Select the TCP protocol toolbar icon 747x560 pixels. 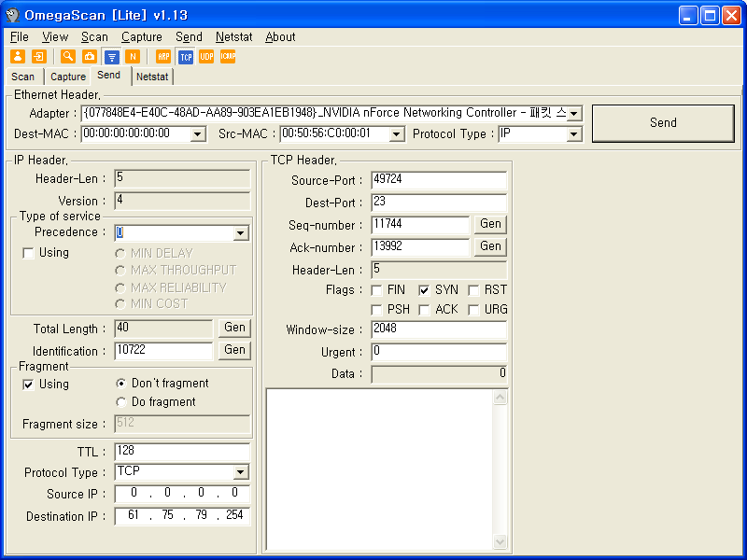185,56
